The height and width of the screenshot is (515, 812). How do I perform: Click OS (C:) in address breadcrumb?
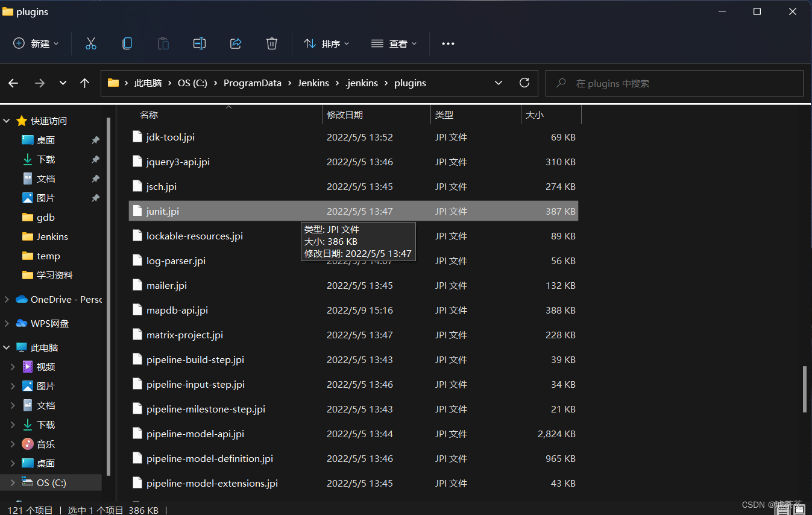192,83
